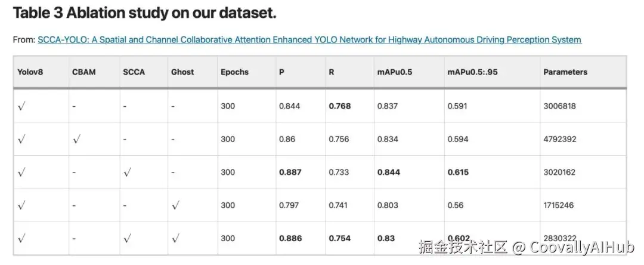Click the SCCA column header
Screen dimensions: 644x265
134,72
